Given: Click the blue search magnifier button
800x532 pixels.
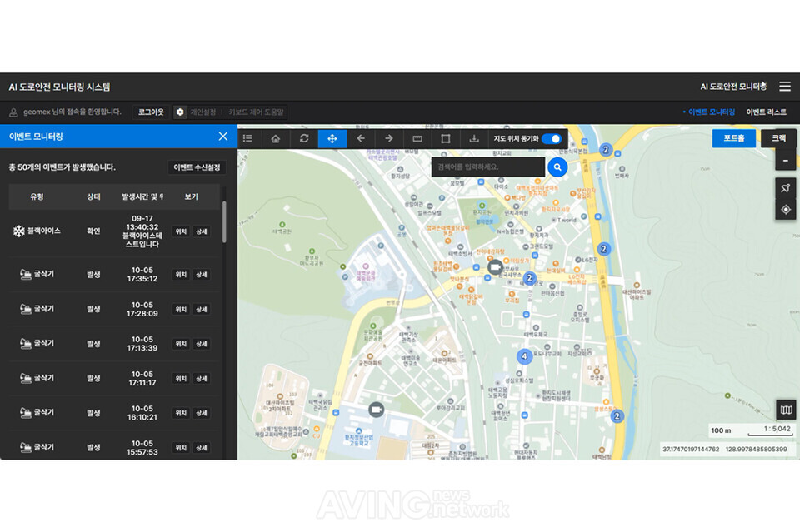Looking at the screenshot, I should pos(557,167).
